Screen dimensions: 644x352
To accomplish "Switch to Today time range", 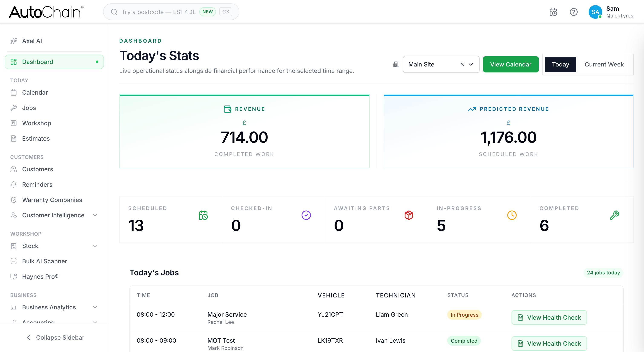I will (561, 65).
